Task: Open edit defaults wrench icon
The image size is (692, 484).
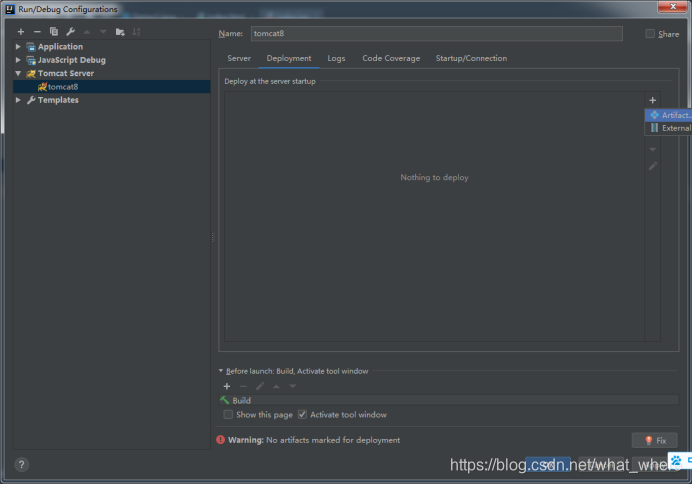Action: pos(70,32)
